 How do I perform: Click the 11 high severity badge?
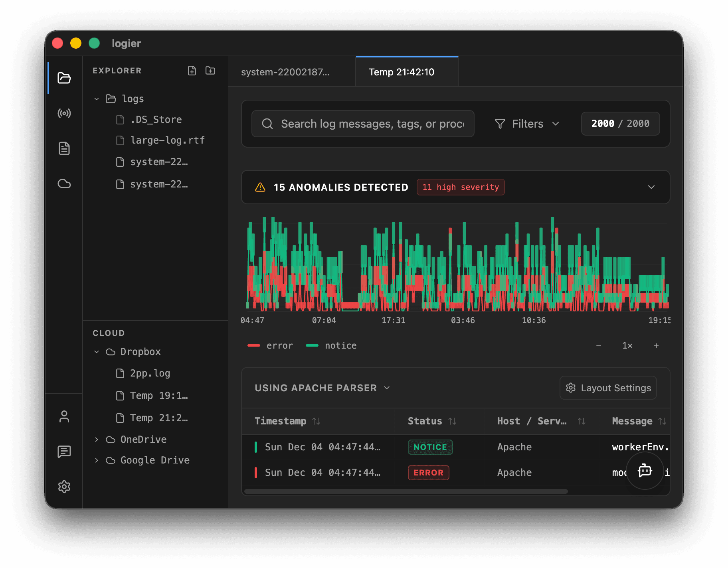(461, 187)
